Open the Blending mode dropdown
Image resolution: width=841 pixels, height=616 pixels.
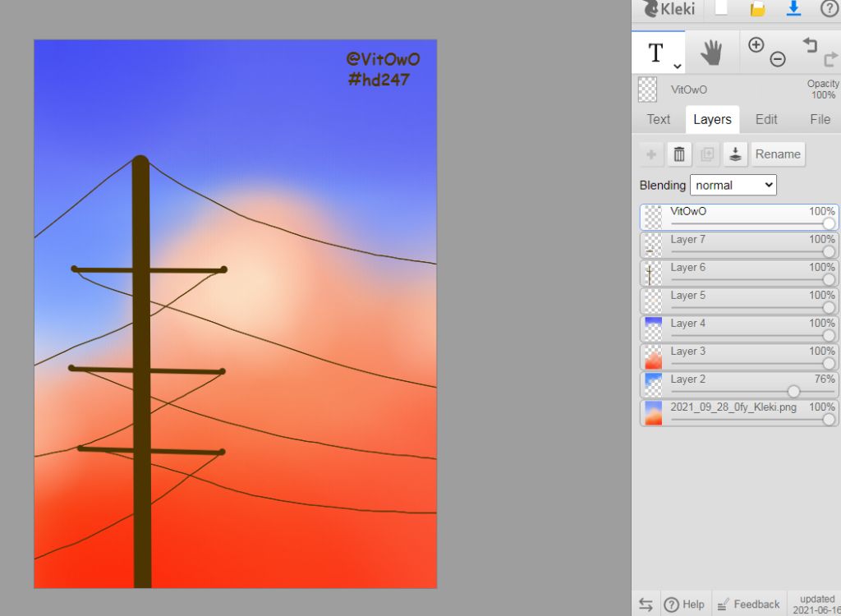pyautogui.click(x=733, y=185)
